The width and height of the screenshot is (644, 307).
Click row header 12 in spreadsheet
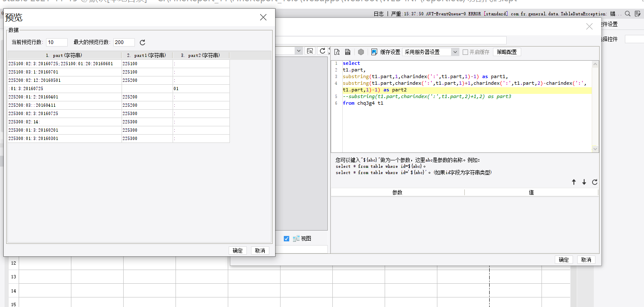point(14,263)
